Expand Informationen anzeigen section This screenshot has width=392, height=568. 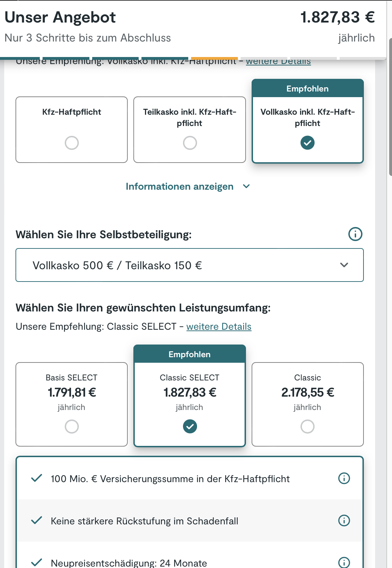click(179, 187)
